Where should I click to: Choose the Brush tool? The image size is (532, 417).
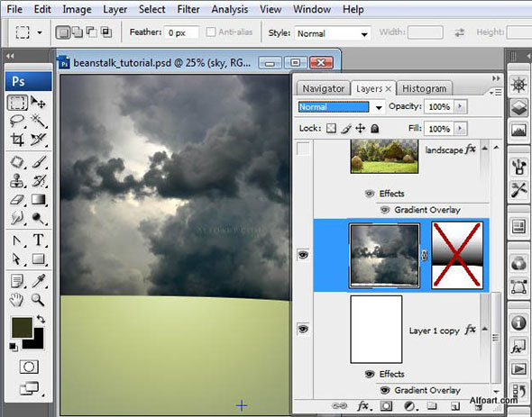[39, 162]
